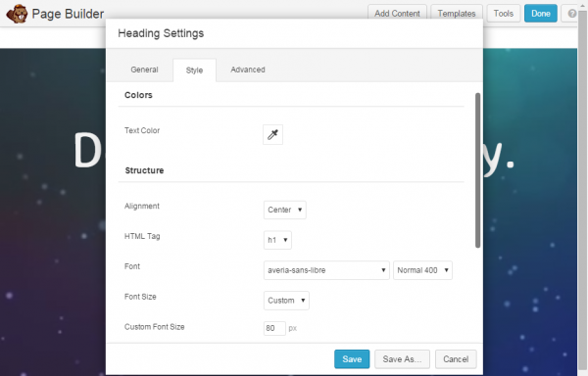The image size is (588, 376).
Task: Open the Text Color eyedropper picker
Action: coord(272,134)
